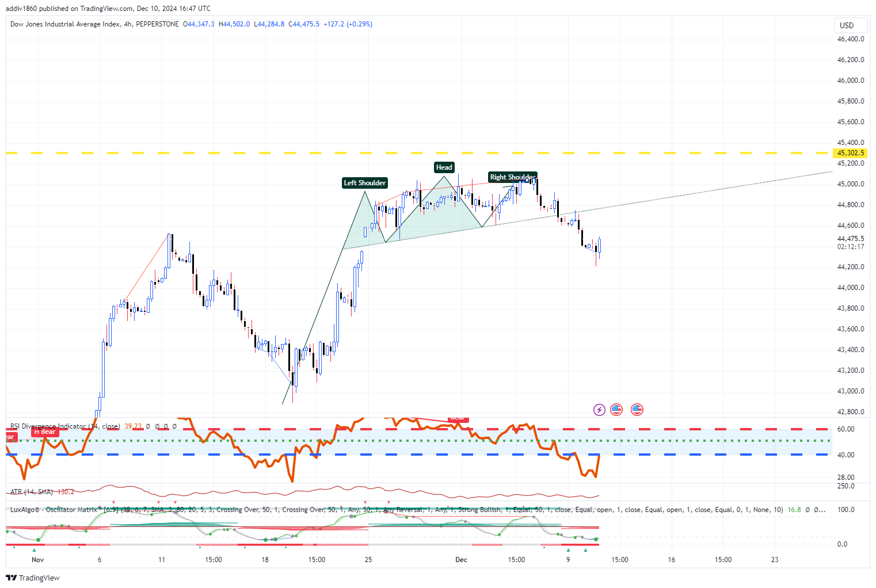
Task: Click the 46,400.0 price axis label
Action: tap(851, 39)
